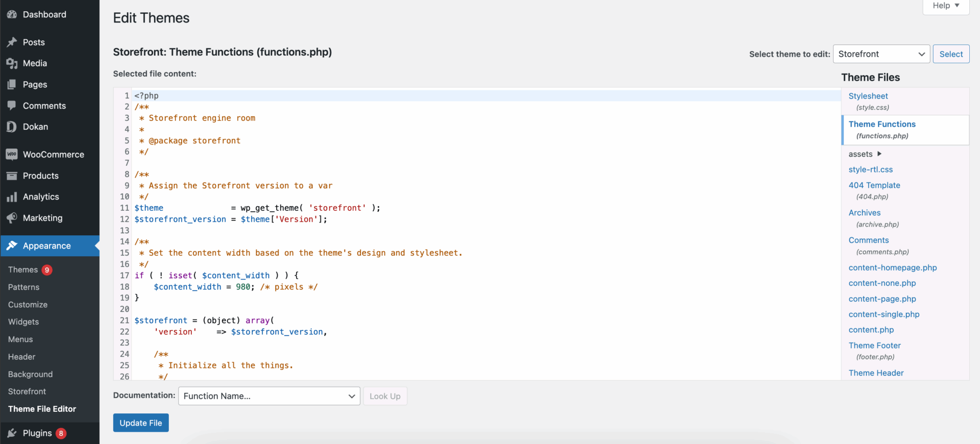Open content.php theme file
This screenshot has height=444, width=980.
tap(871, 330)
